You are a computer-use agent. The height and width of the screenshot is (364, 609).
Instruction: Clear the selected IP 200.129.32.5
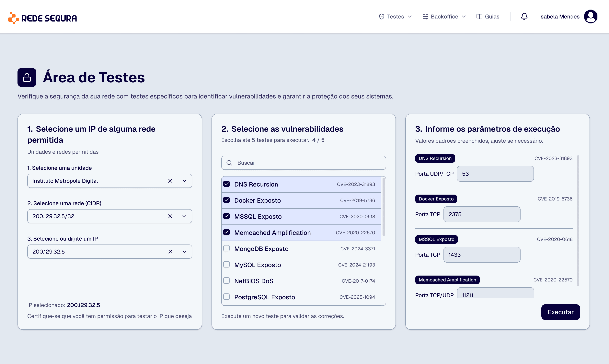170,252
